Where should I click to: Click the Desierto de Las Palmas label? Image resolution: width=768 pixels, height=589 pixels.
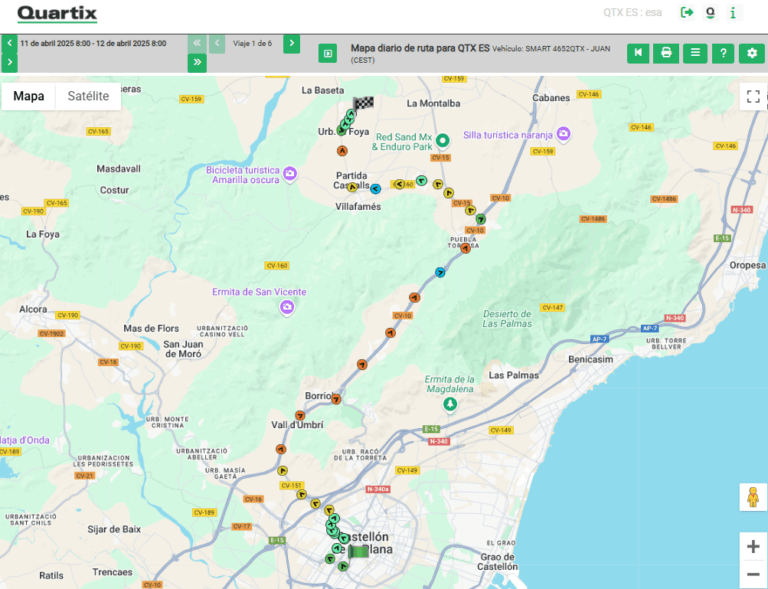507,319
